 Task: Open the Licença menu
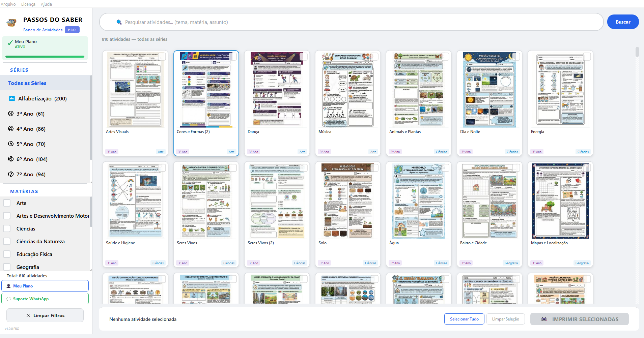(28, 4)
